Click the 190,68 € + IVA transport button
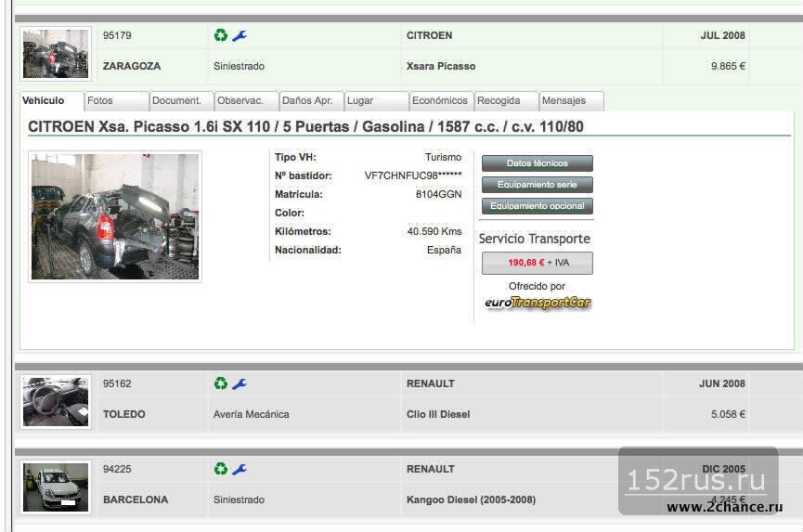The height and width of the screenshot is (532, 803). click(x=537, y=263)
